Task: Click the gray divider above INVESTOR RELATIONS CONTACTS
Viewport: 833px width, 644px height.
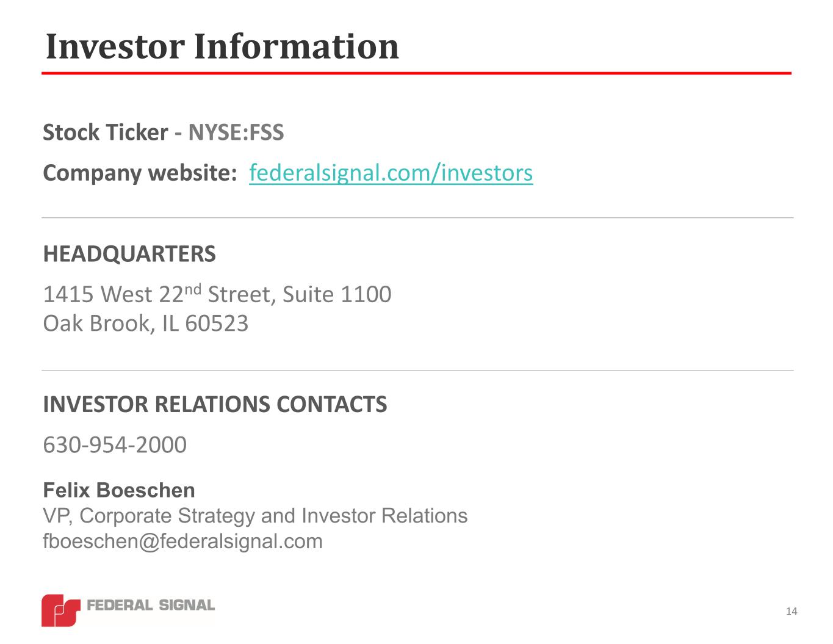Action: [417, 370]
